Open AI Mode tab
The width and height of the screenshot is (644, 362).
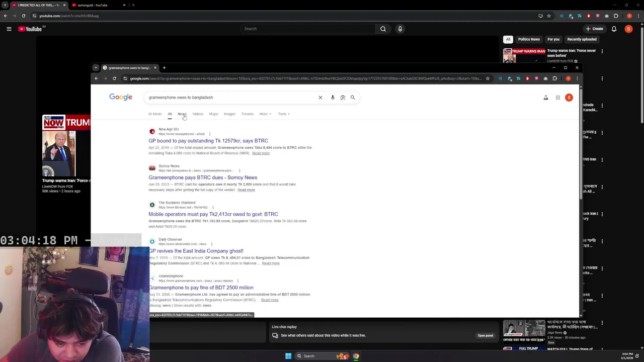pos(155,114)
